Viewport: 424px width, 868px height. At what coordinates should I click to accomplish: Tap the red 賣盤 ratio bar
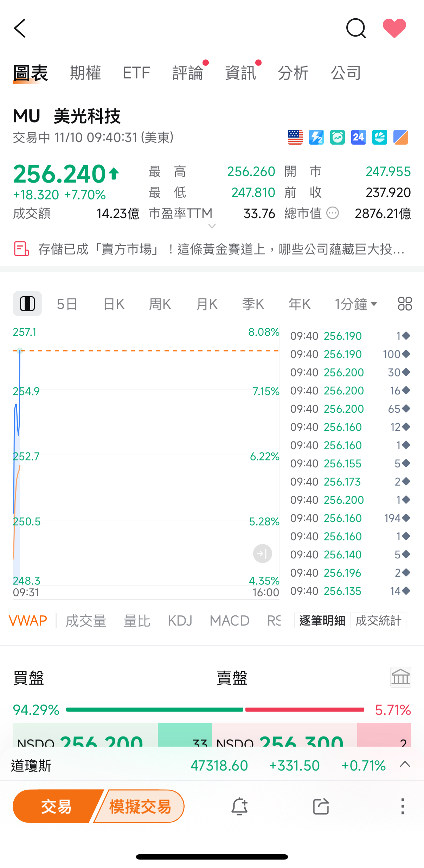pyautogui.click(x=305, y=710)
